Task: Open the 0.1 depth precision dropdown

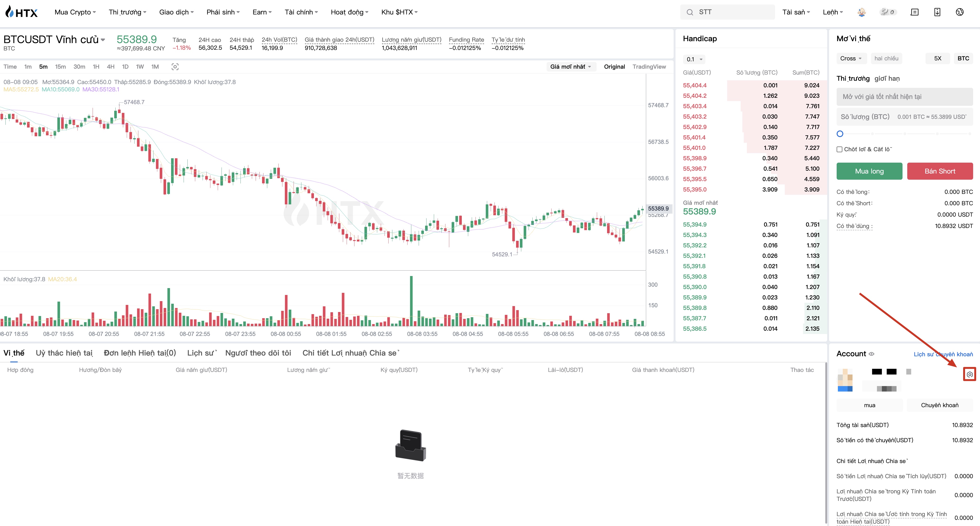Action: click(694, 59)
